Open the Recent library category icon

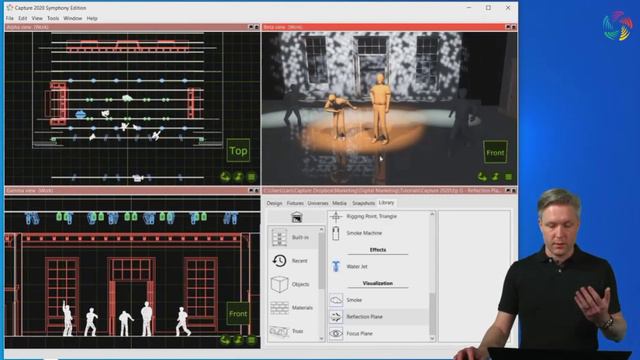[279, 260]
